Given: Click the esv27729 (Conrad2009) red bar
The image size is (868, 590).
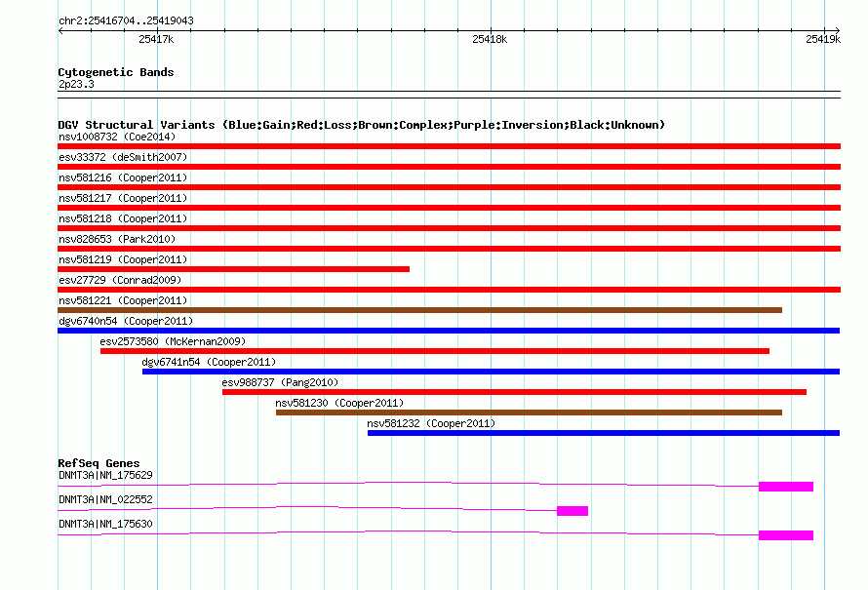Looking at the screenshot, I should click(449, 290).
